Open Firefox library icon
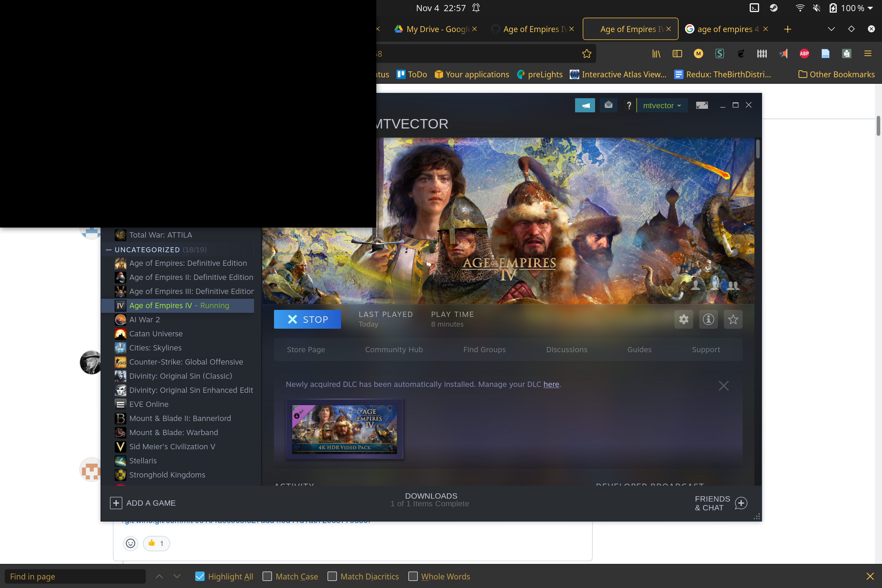Screen dimensions: 882x588 (x=656, y=54)
